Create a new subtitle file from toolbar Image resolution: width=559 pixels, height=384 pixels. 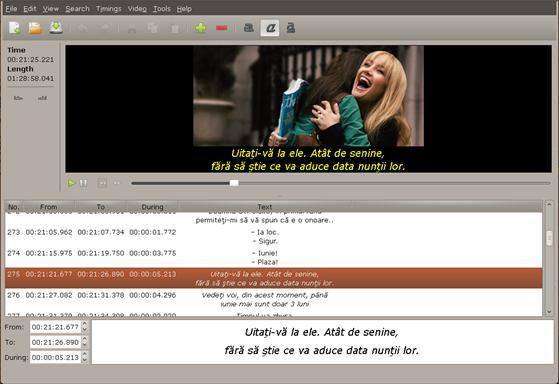[x=15, y=27]
